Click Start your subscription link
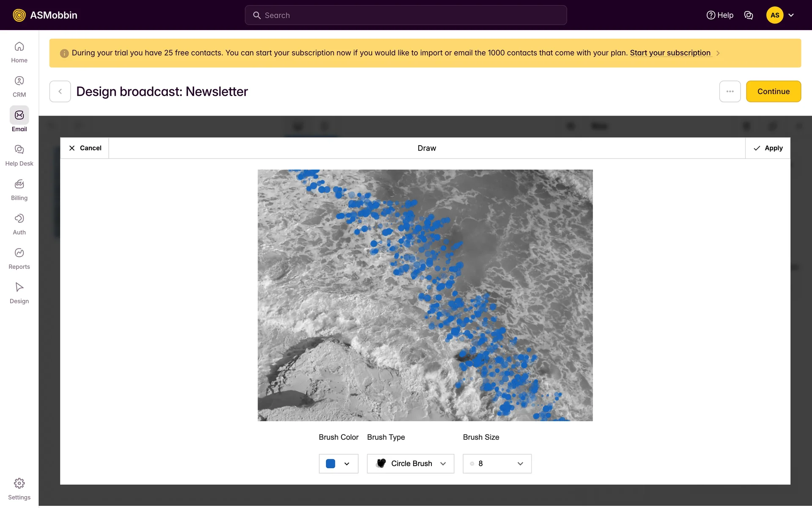Viewport: 812px width, 508px height. (670, 53)
